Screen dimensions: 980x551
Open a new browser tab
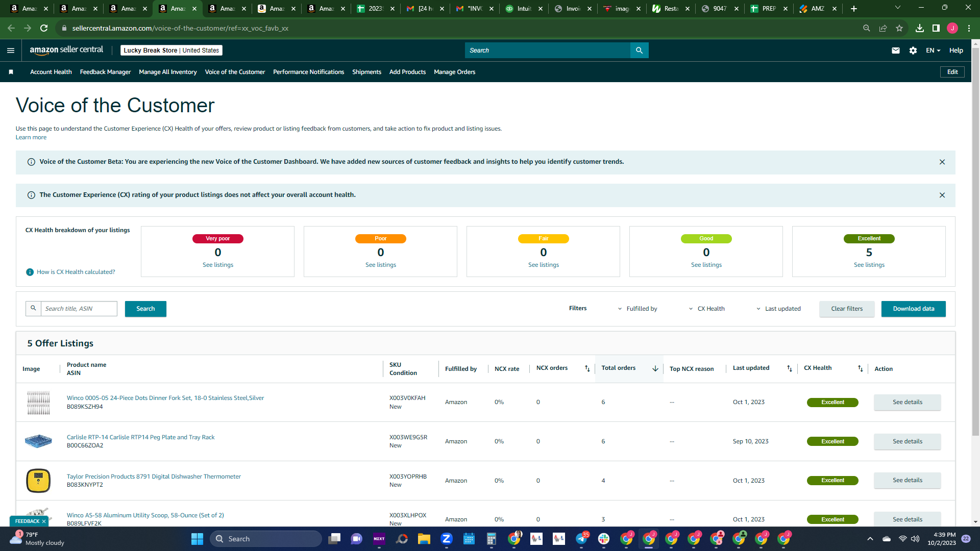point(854,9)
